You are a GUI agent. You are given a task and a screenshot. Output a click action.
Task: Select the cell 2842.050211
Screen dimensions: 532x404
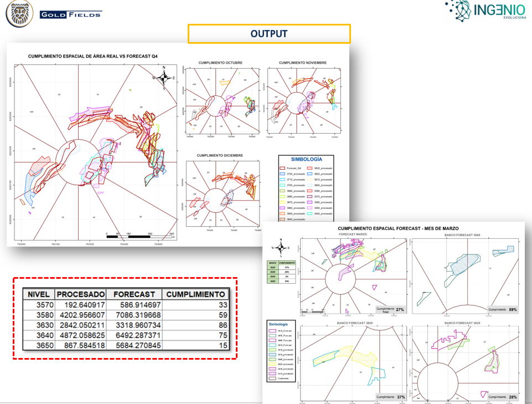pyautogui.click(x=81, y=325)
